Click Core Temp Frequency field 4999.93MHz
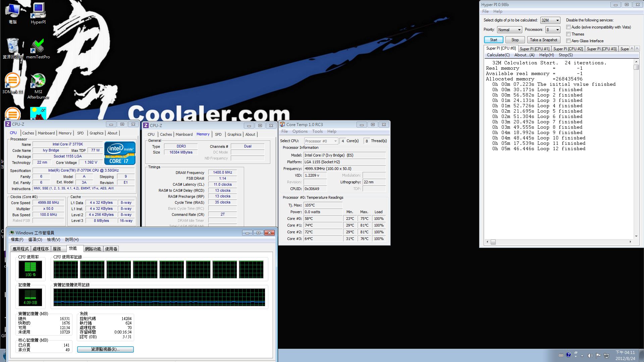This screenshot has width=644, height=362. coord(344,169)
